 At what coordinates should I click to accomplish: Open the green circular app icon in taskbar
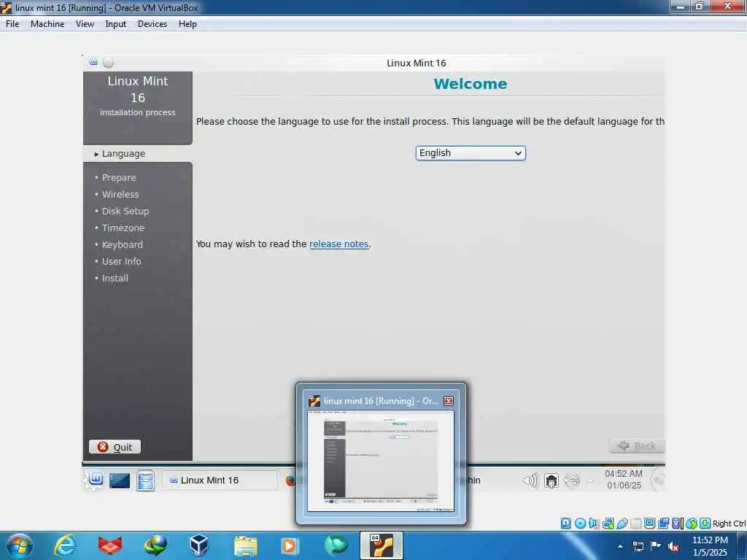tap(336, 545)
